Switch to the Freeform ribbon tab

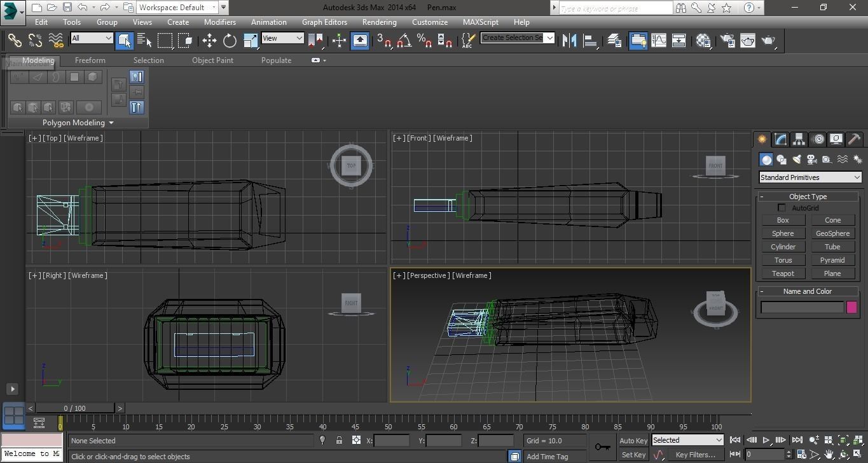[x=90, y=60]
